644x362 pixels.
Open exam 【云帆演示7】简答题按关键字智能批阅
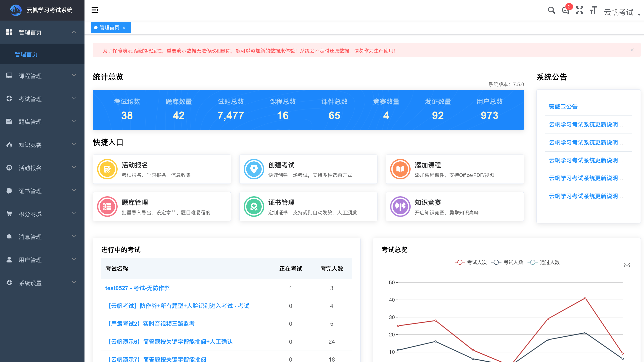pyautogui.click(x=156, y=359)
